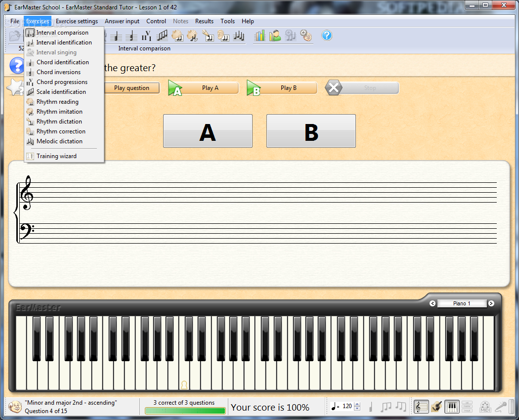Open Chord progressions toolbar icon

147,36
